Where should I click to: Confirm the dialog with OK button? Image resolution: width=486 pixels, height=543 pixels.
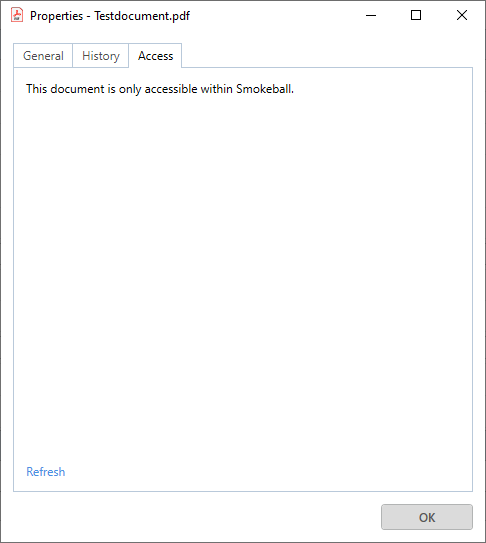click(x=427, y=517)
